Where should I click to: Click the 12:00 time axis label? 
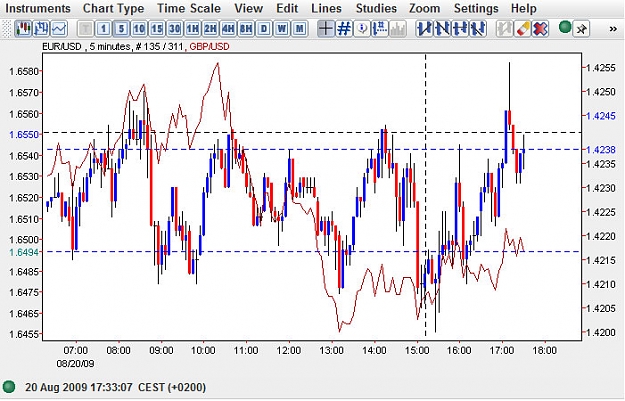289,351
